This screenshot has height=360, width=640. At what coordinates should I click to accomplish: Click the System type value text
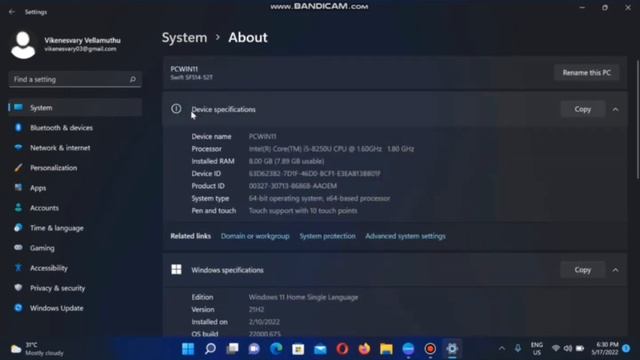(319, 198)
